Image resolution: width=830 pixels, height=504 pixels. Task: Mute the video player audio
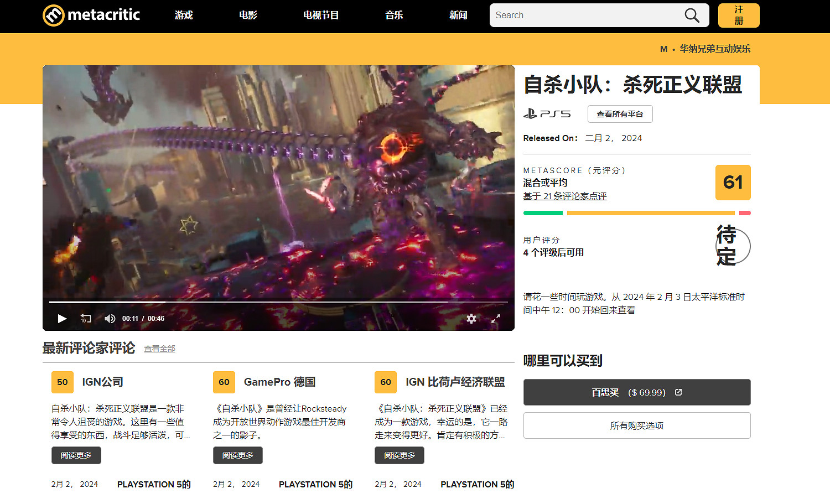tap(110, 319)
